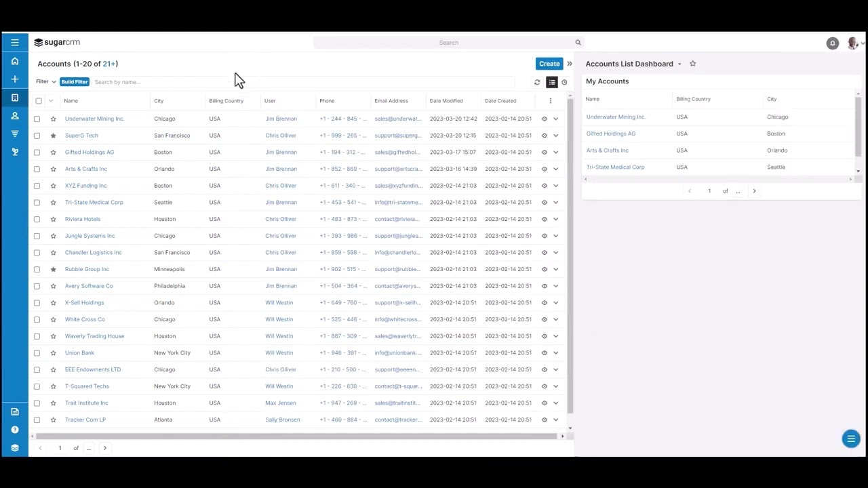
Task: Open the user avatar menu
Action: [x=852, y=43]
